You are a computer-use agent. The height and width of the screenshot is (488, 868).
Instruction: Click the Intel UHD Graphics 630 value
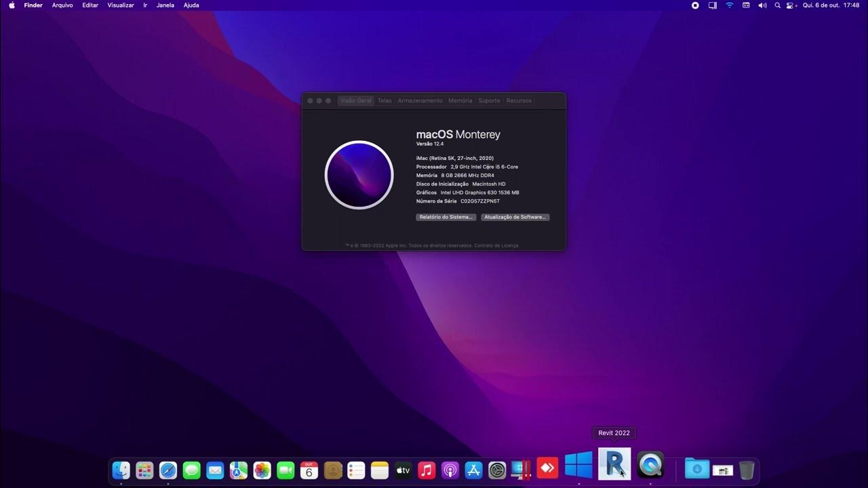[x=480, y=192]
